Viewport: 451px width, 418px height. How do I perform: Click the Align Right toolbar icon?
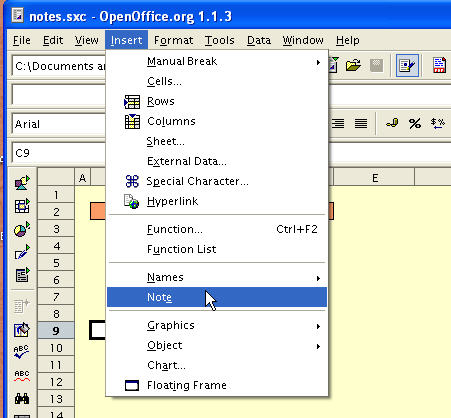(x=338, y=124)
